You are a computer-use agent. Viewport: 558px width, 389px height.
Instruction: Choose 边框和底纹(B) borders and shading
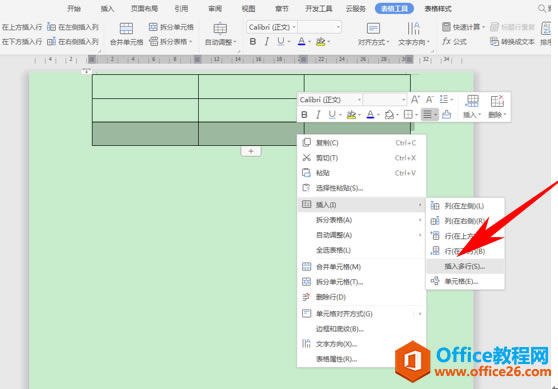pos(362,329)
